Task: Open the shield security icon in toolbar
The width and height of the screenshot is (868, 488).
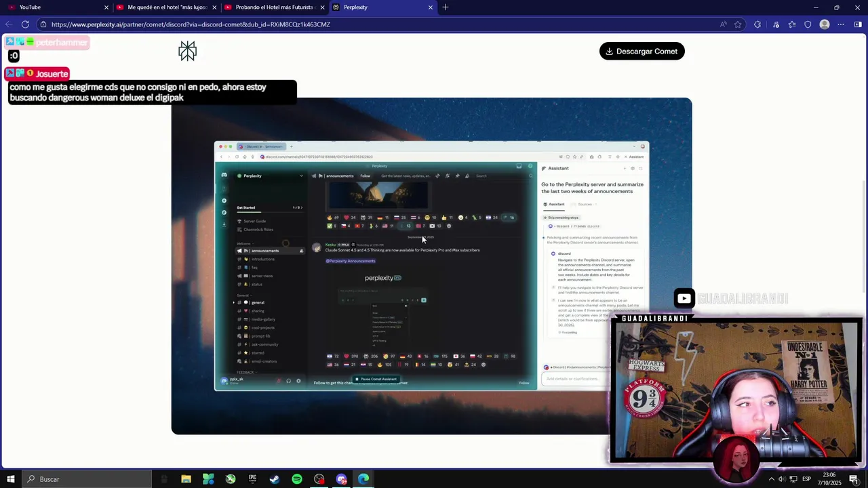Action: pos(808,24)
